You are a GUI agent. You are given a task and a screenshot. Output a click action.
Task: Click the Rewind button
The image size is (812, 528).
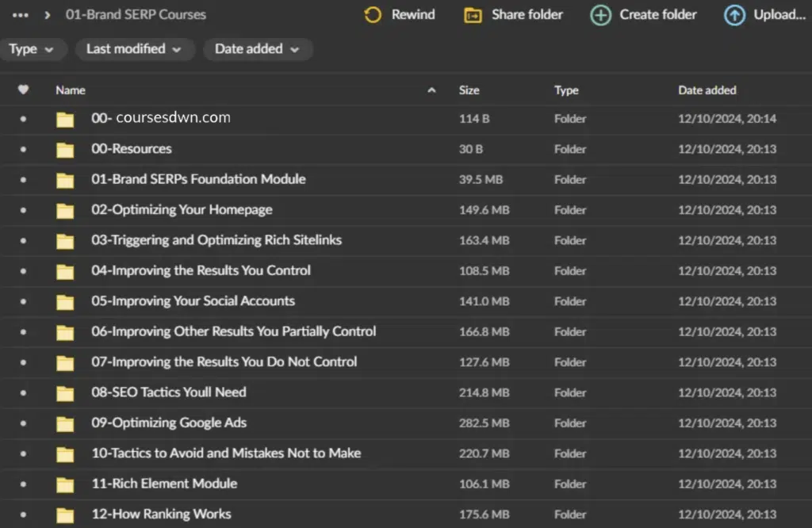click(400, 14)
